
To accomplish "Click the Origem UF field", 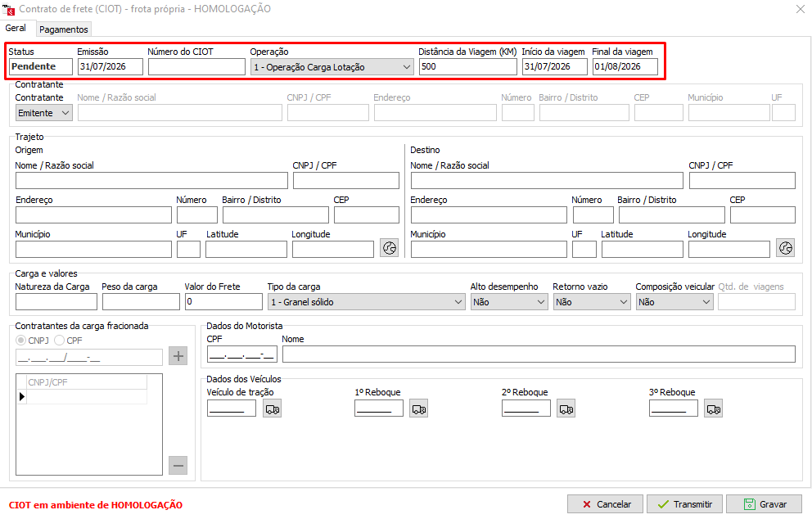I will [188, 249].
